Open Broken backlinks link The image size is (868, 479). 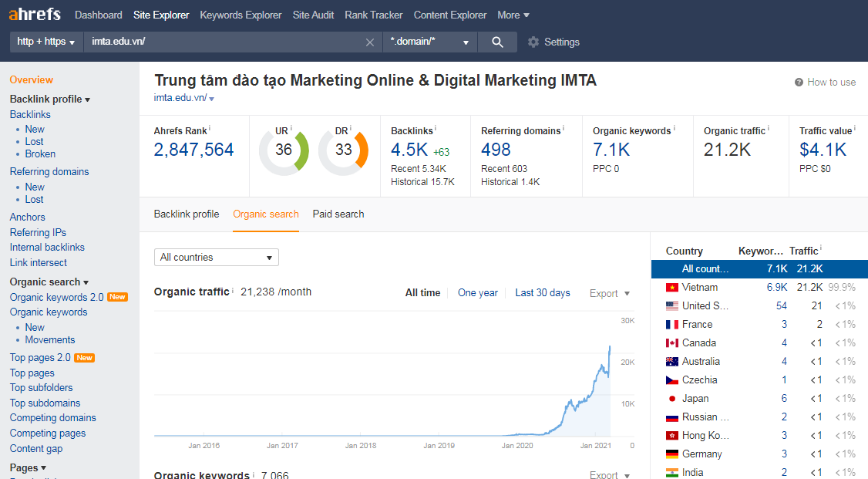coord(40,154)
